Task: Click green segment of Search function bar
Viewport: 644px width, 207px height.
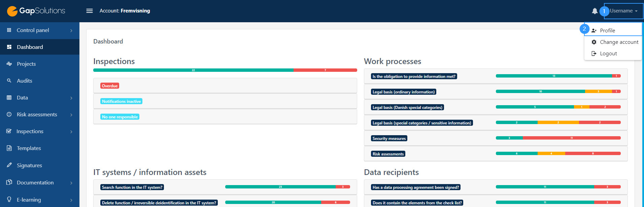Action: click(280, 187)
